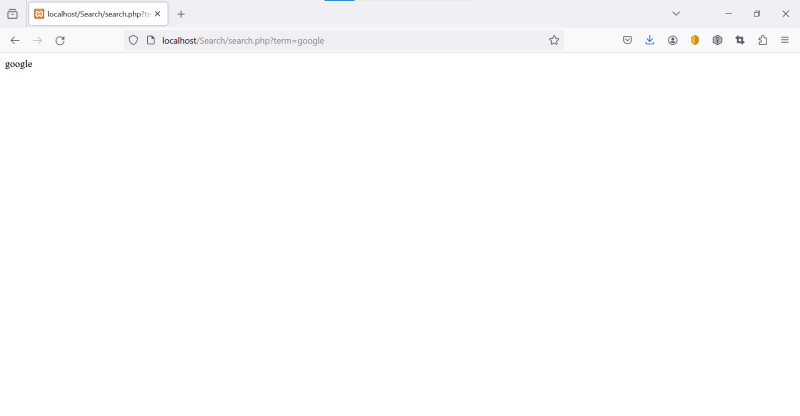This screenshot has width=800, height=416.
Task: Open a new tab with plus button
Action: (181, 14)
